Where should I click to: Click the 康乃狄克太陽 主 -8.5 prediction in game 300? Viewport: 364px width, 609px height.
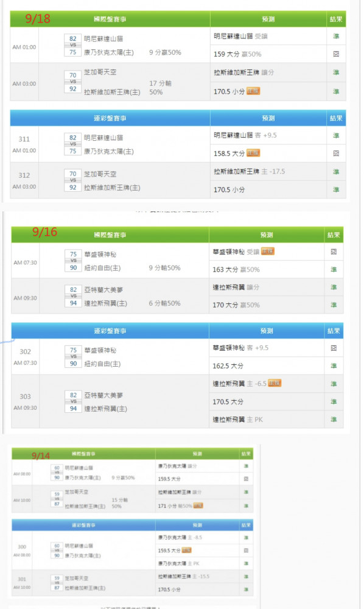point(180,538)
